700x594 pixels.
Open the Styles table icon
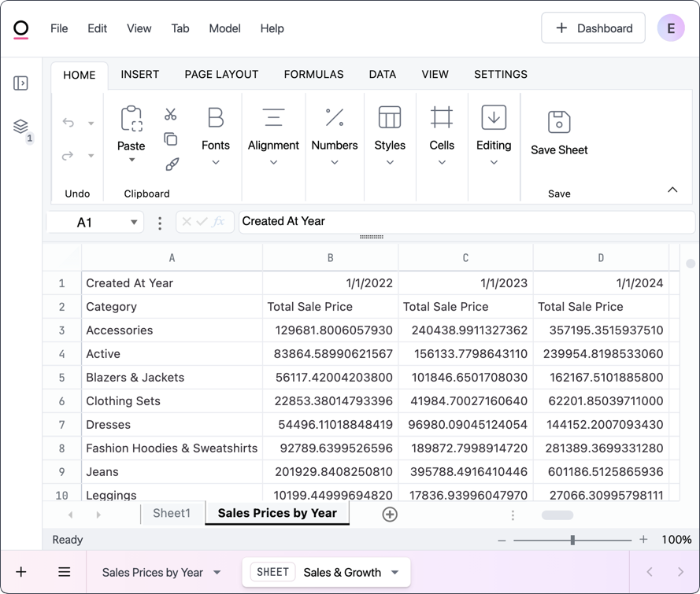(390, 117)
